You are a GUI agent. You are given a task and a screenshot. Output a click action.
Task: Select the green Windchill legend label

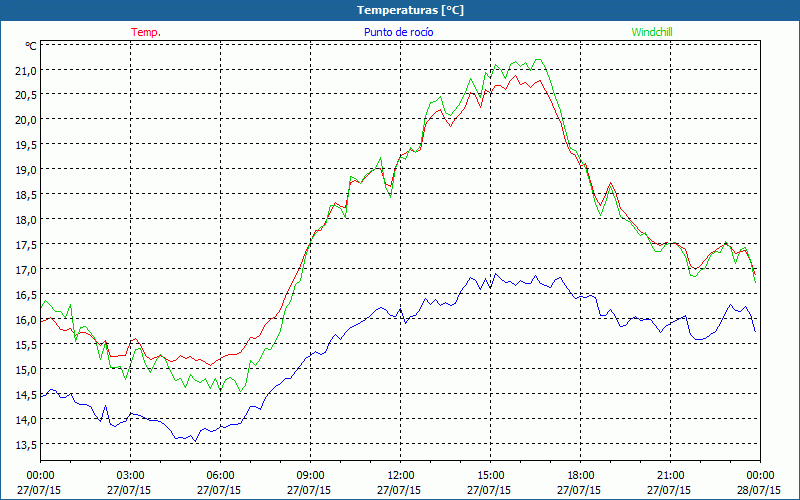point(653,32)
